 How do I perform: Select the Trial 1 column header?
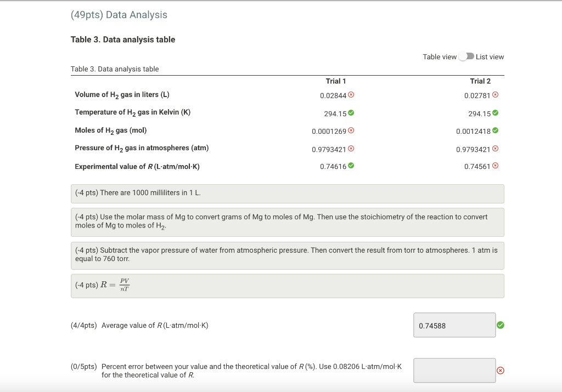tap(335, 81)
